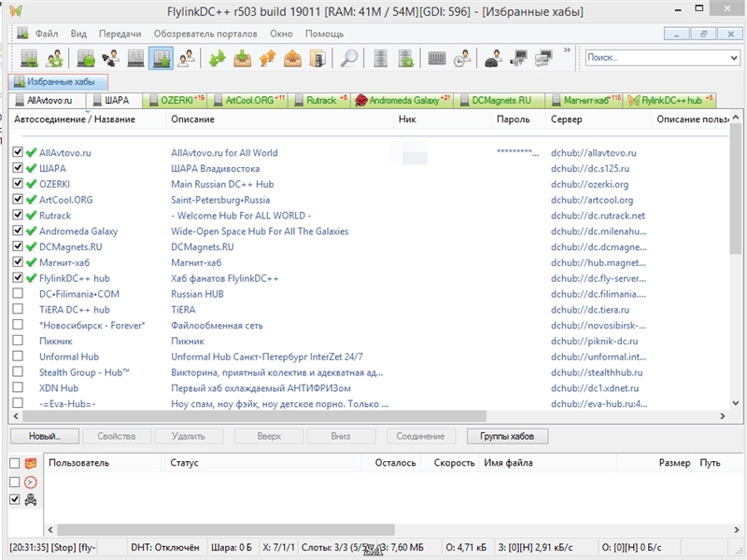This screenshot has width=747, height=560.
Task: Open the Поиск search box dropdown arrow
Action: click(734, 58)
